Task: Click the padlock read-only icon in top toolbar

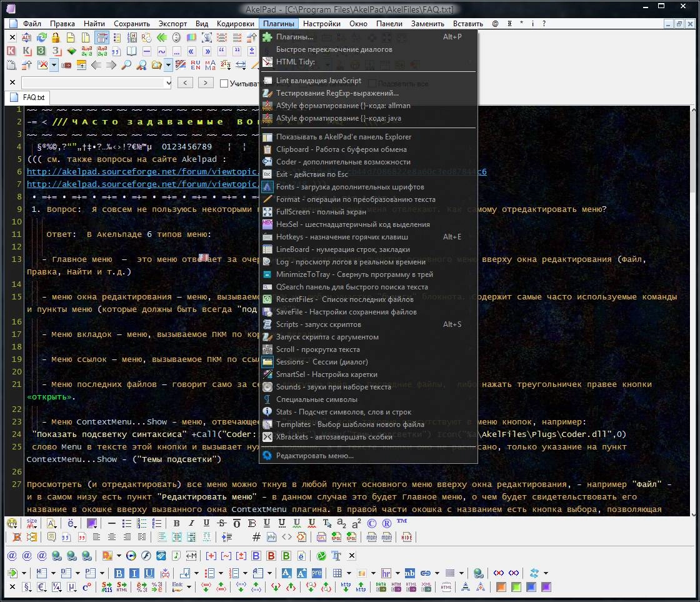Action: pyautogui.click(x=56, y=38)
